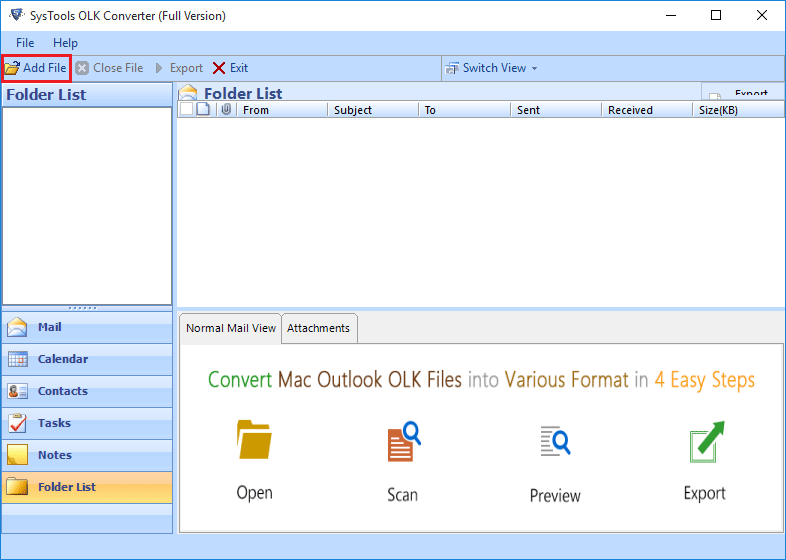This screenshot has height=560, width=786.
Task: Select the Tasks section in sidebar
Action: coord(87,424)
